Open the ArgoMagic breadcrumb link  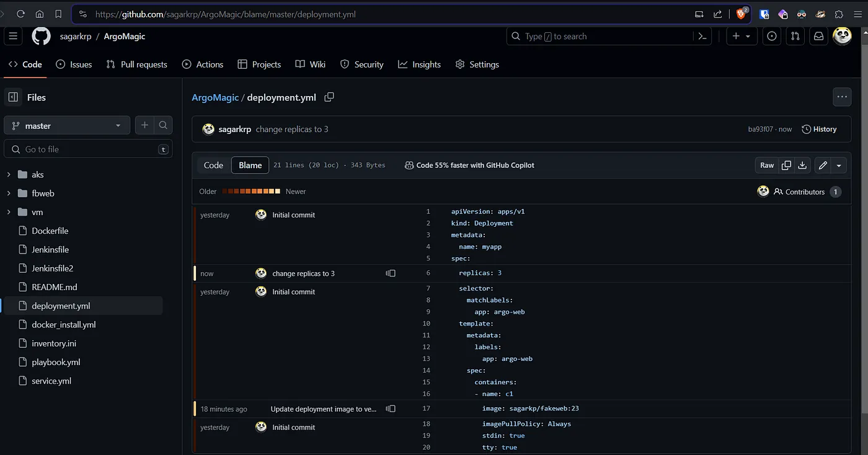[215, 97]
